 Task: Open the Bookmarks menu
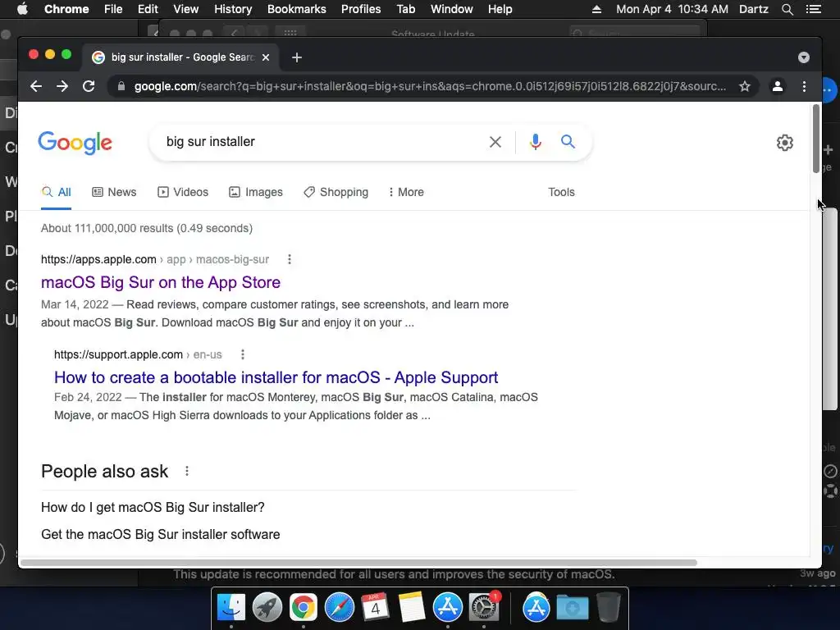297,9
